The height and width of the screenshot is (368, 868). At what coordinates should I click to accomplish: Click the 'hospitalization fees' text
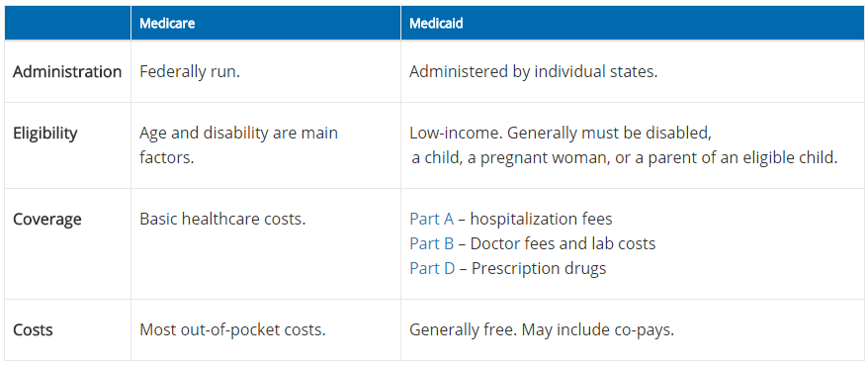click(x=542, y=219)
